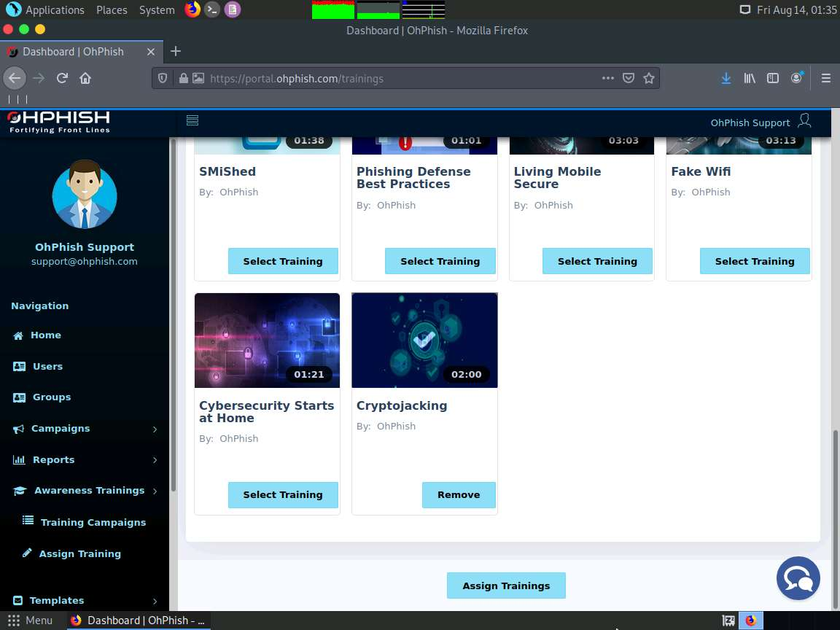Open the Assign Training link

pyautogui.click(x=79, y=553)
